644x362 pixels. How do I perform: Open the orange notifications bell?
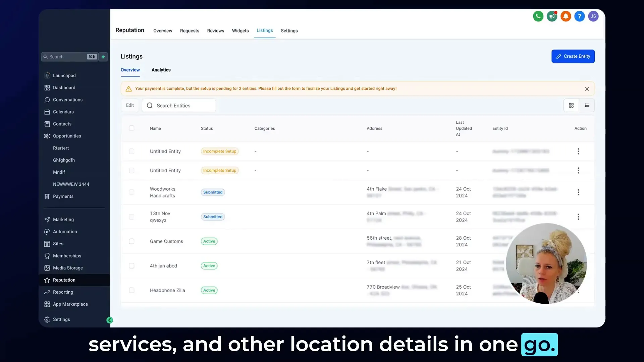(x=566, y=16)
